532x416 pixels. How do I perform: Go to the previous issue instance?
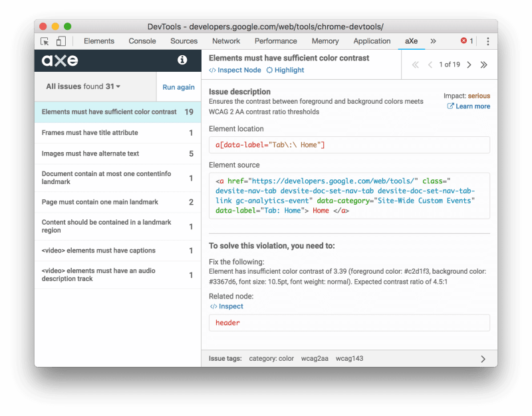[x=430, y=64]
